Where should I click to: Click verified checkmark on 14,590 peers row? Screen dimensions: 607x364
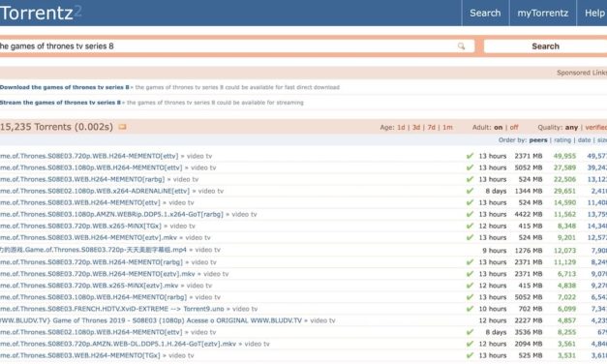point(470,202)
